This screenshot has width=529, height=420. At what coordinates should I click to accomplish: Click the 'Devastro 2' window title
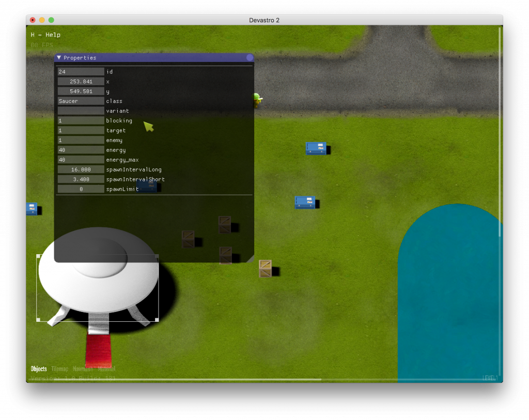tap(264, 20)
